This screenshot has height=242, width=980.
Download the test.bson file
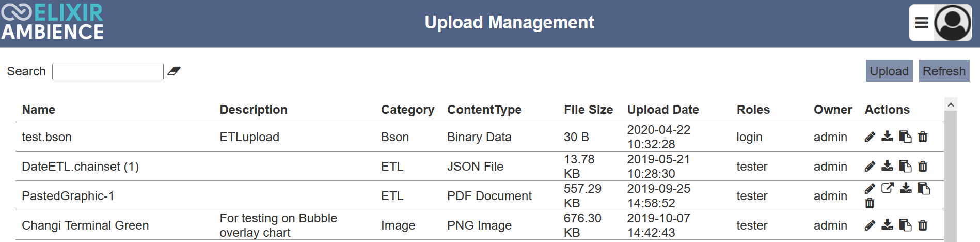pos(887,137)
